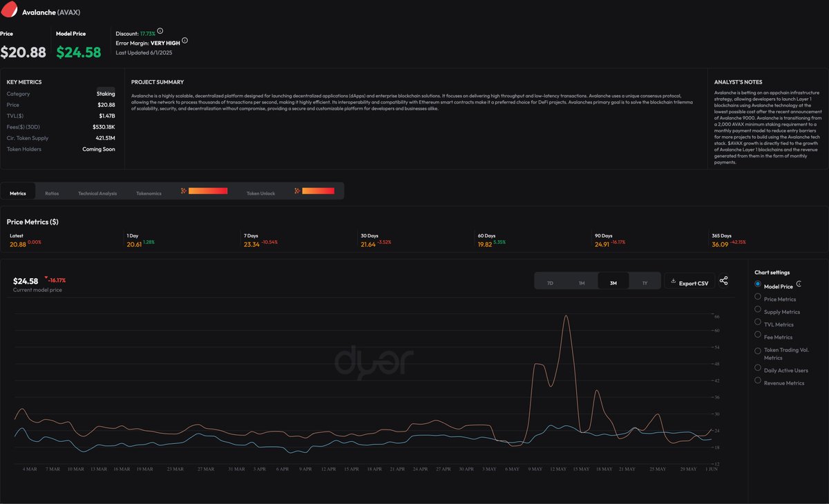The image size is (829, 504).
Task: Click the large white $20.88 price
Action: point(23,52)
